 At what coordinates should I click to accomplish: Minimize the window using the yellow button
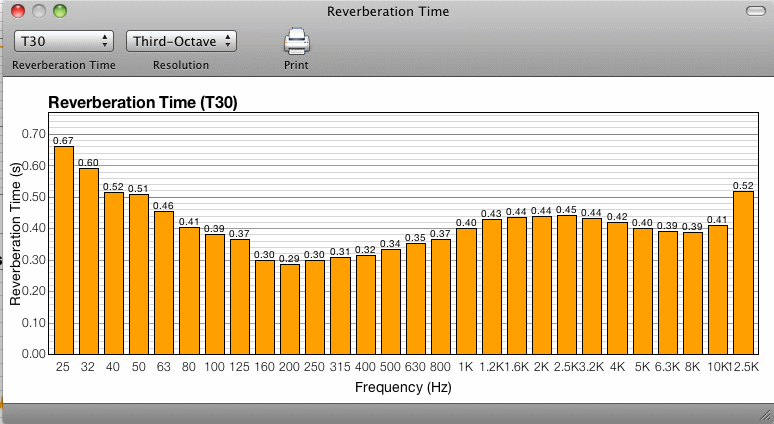38,11
